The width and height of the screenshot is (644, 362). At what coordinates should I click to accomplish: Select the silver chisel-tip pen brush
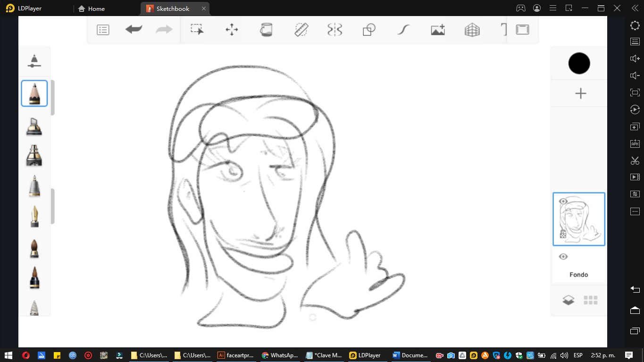click(x=34, y=186)
